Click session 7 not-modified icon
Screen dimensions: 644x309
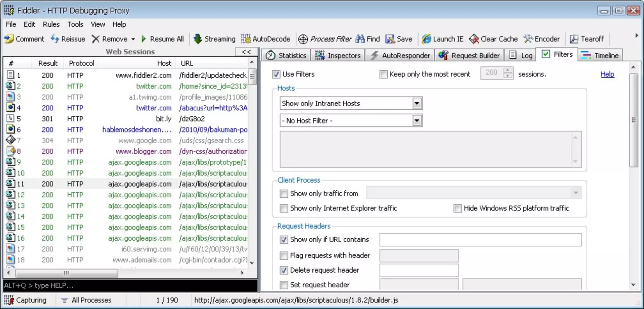(11, 140)
